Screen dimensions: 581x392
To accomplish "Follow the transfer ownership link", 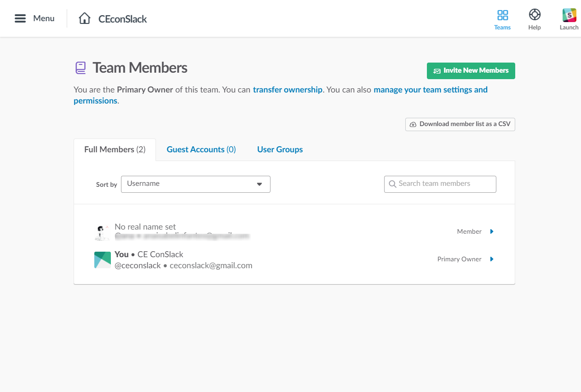I will (x=288, y=90).
